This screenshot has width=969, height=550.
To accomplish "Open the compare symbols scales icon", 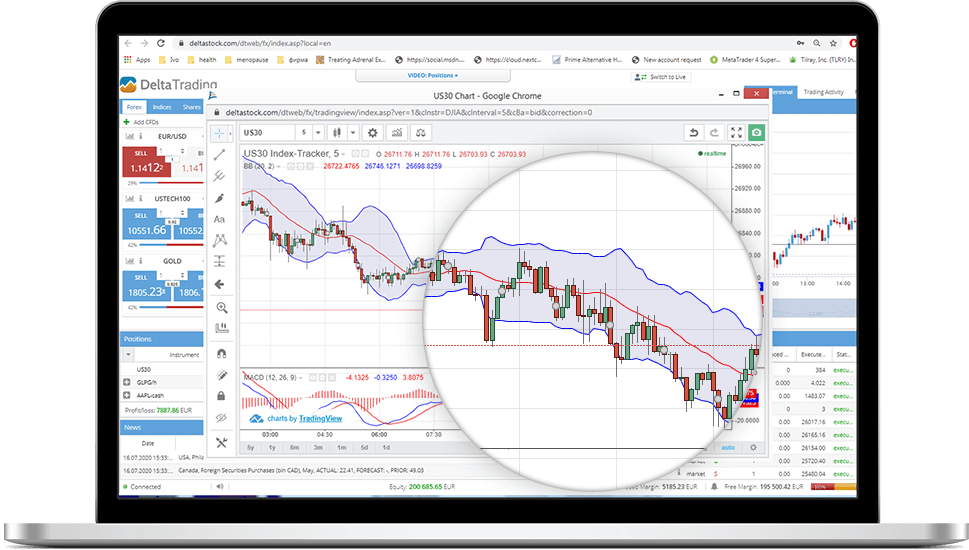I will click(x=421, y=132).
